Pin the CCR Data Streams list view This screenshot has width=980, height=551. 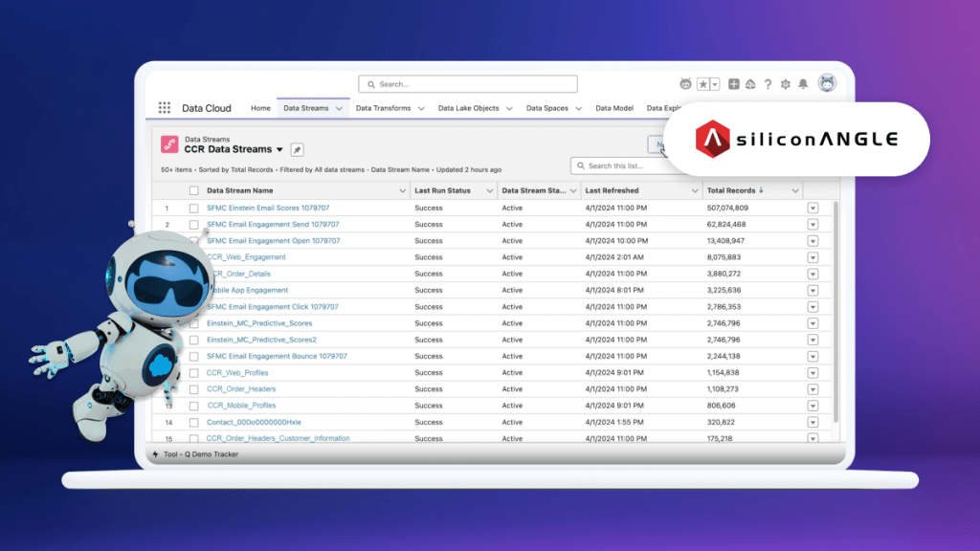tap(297, 150)
